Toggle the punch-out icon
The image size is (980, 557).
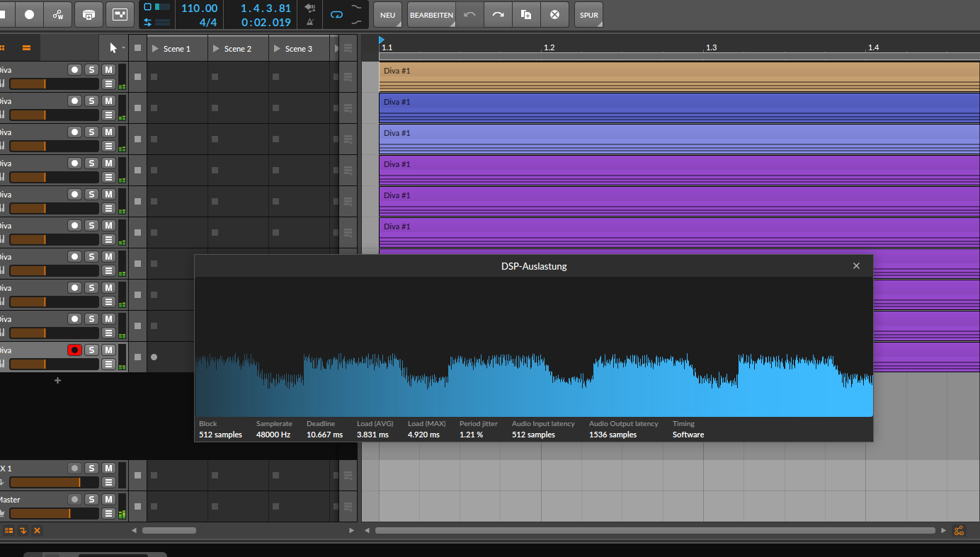[x=357, y=22]
